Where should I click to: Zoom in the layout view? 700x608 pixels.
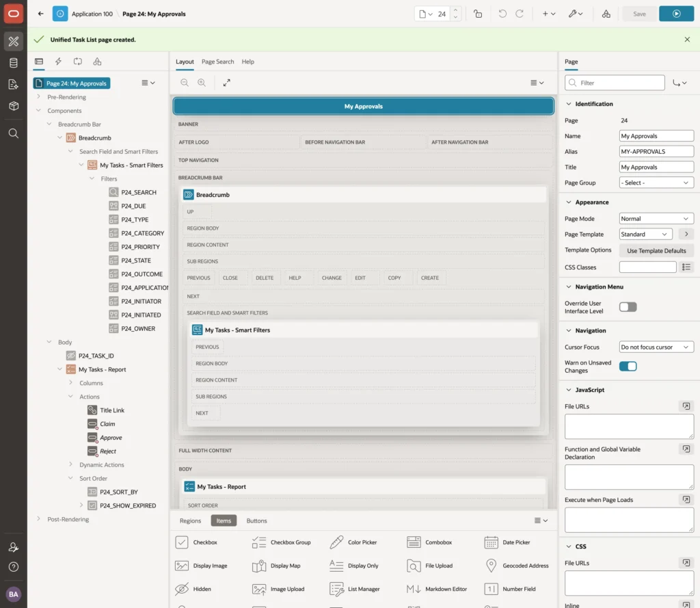pyautogui.click(x=202, y=83)
